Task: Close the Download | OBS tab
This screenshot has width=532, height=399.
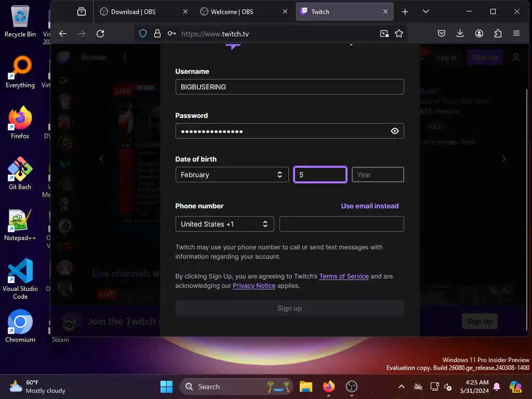Action: (x=185, y=11)
